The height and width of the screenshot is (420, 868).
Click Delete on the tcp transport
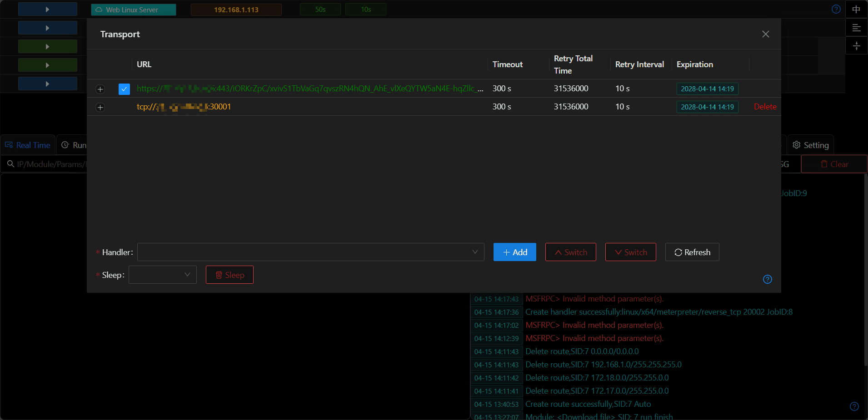pyautogui.click(x=765, y=107)
